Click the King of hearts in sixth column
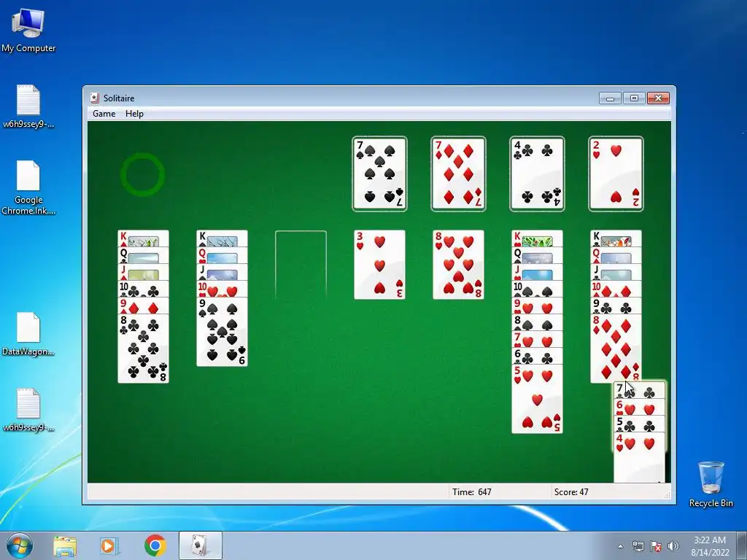The image size is (747, 560). pyautogui.click(x=537, y=238)
